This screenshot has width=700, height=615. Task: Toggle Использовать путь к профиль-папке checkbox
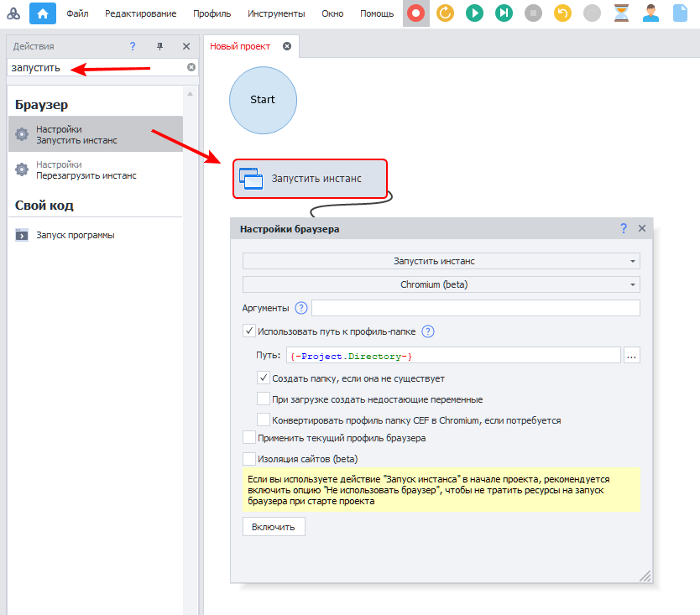[249, 331]
